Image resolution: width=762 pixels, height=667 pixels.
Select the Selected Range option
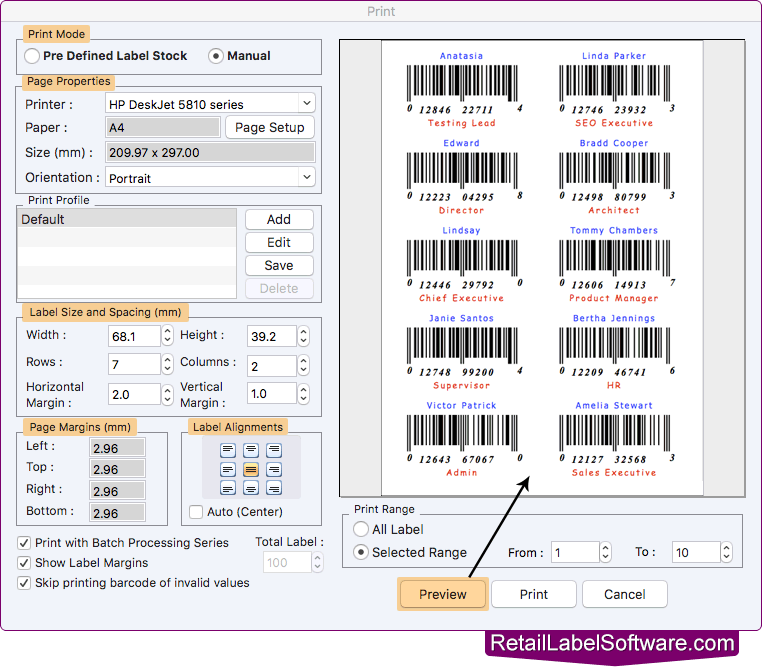(361, 552)
